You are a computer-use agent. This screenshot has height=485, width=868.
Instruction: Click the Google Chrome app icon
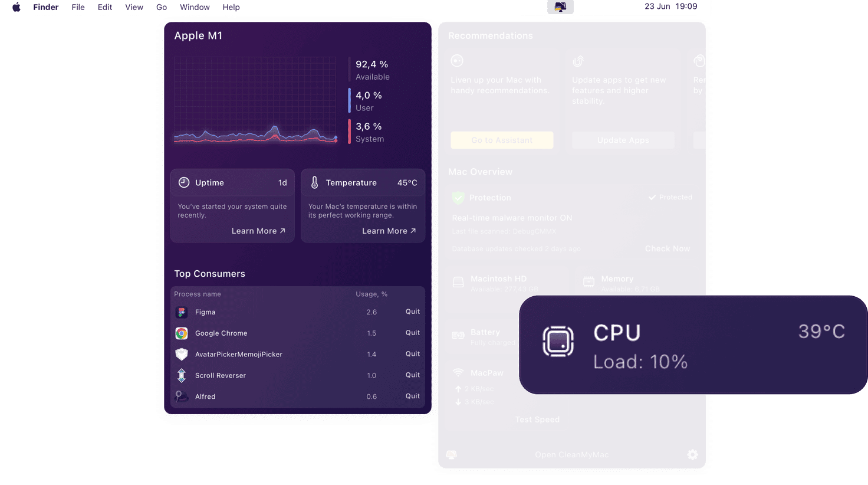(x=182, y=333)
